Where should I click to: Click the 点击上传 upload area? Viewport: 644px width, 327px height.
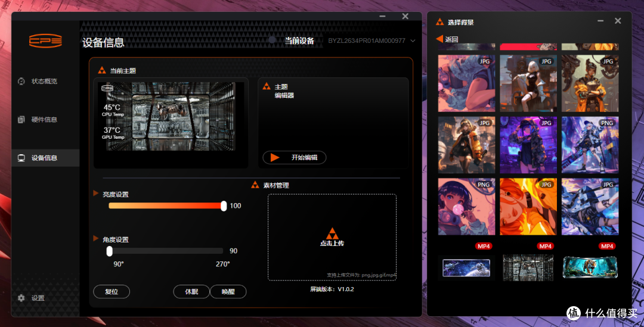pyautogui.click(x=332, y=237)
